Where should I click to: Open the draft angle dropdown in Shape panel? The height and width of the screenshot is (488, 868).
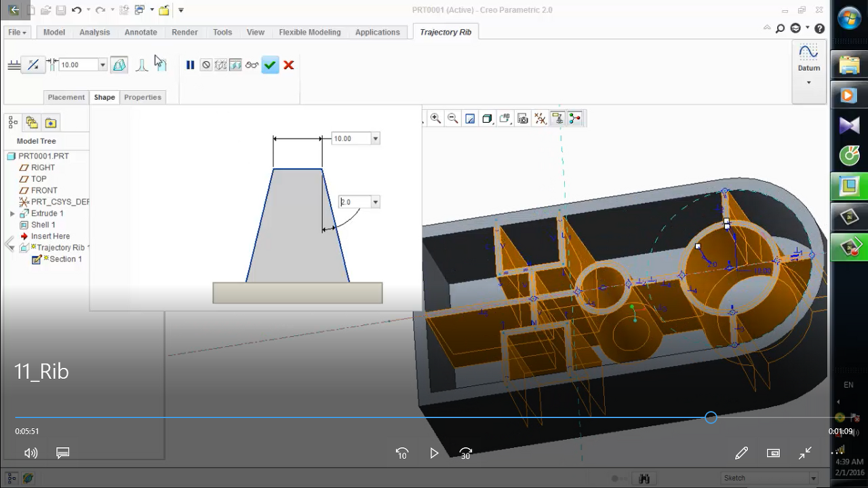click(376, 202)
